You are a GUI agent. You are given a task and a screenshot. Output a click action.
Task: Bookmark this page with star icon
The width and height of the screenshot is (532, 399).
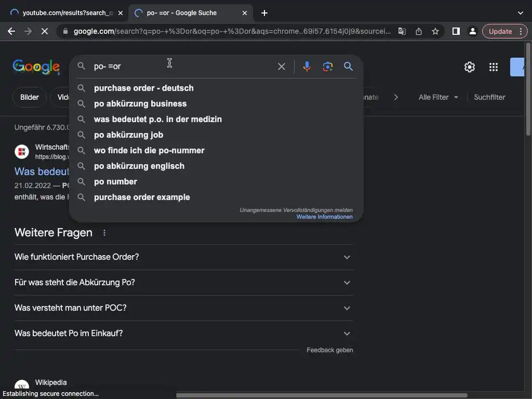435,32
